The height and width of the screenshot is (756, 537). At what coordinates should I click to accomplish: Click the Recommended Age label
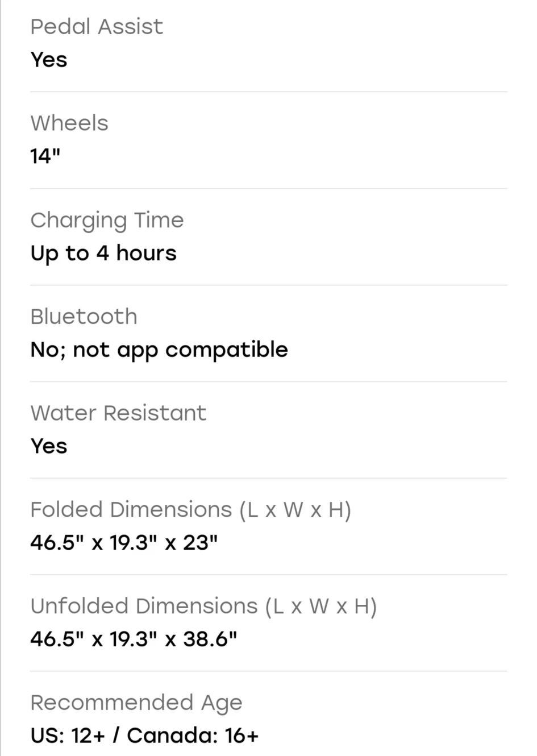tap(136, 703)
